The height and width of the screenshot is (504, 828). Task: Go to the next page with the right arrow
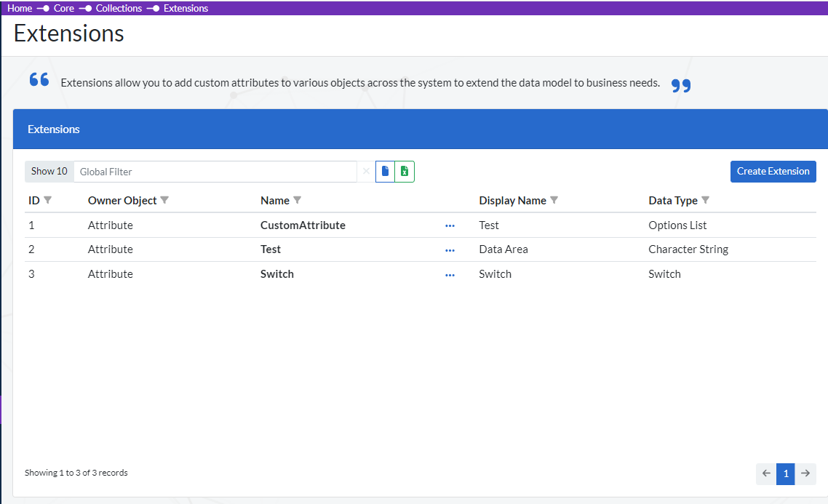click(x=805, y=473)
